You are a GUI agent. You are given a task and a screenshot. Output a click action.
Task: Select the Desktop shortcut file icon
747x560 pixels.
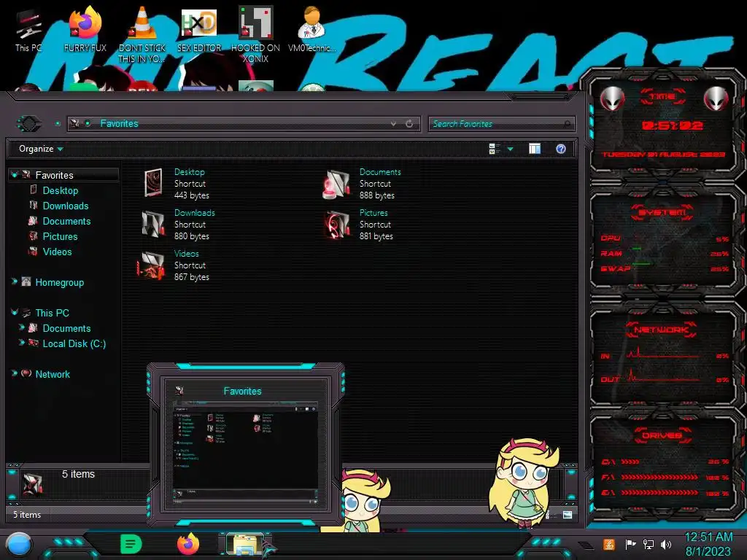click(153, 183)
